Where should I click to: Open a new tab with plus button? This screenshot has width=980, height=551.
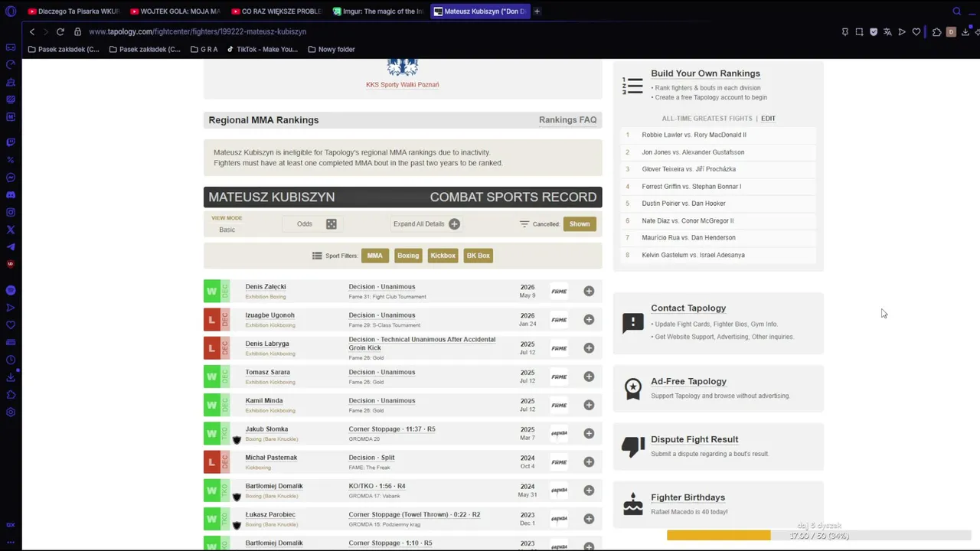537,11
